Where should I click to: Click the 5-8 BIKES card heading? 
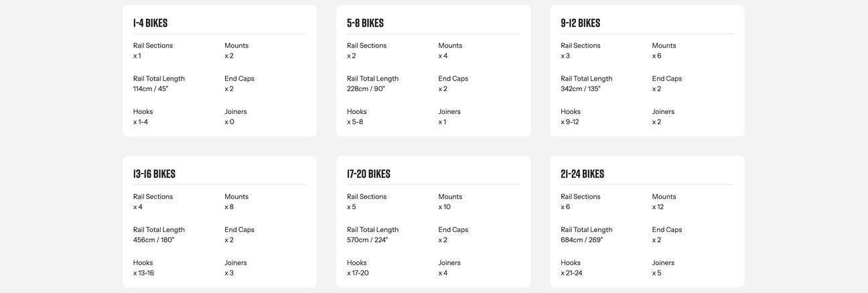point(365,23)
